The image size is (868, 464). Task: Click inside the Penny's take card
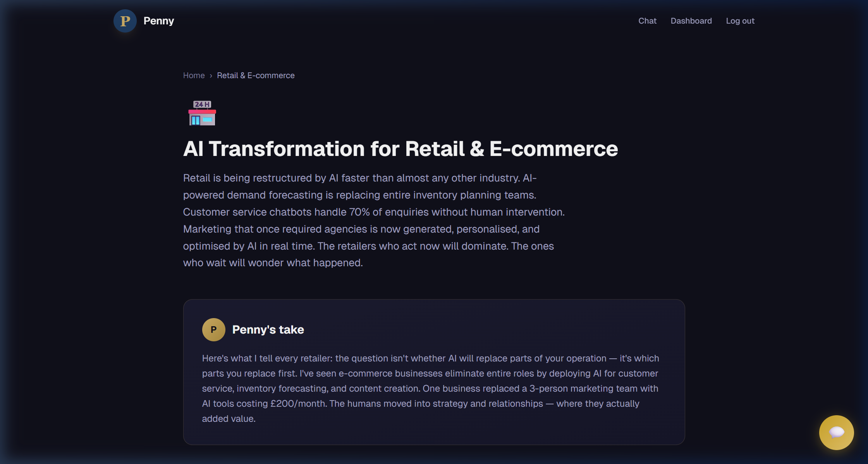[x=434, y=387]
